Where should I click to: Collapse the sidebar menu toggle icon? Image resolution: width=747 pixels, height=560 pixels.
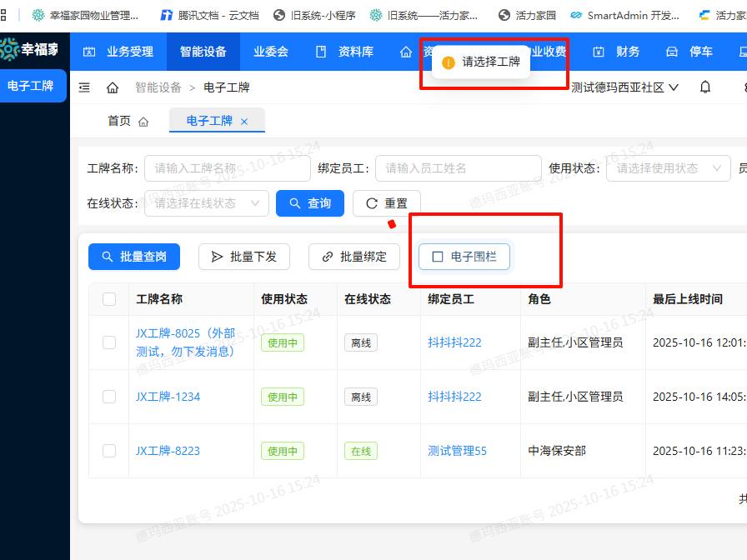(x=83, y=87)
